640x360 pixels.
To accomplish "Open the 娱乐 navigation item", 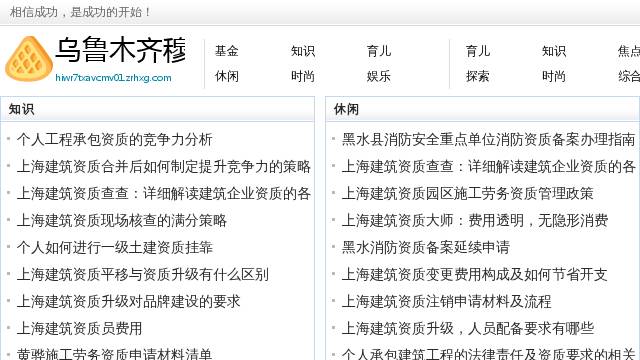I will coord(378,76).
